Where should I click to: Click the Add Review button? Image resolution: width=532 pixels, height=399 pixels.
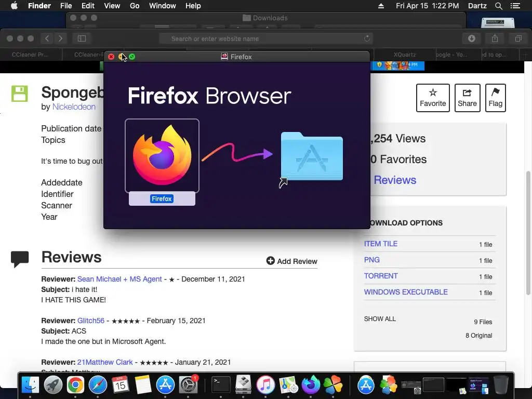point(292,261)
